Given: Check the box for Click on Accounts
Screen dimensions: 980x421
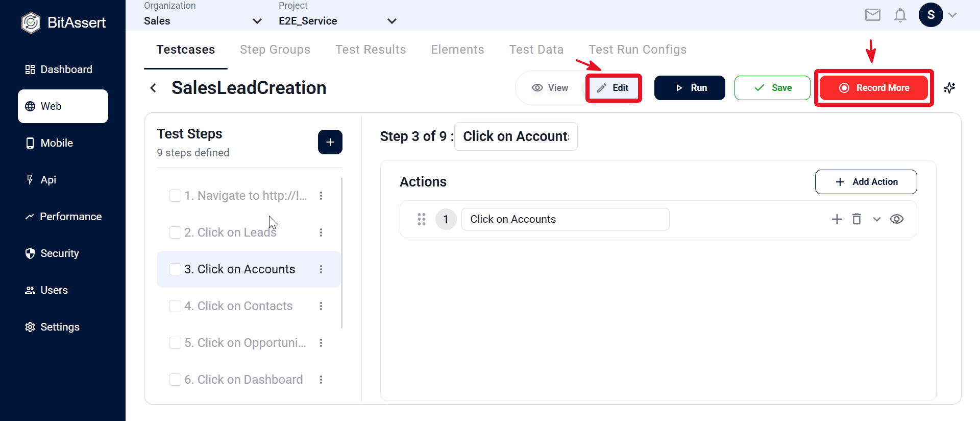Looking at the screenshot, I should (175, 269).
